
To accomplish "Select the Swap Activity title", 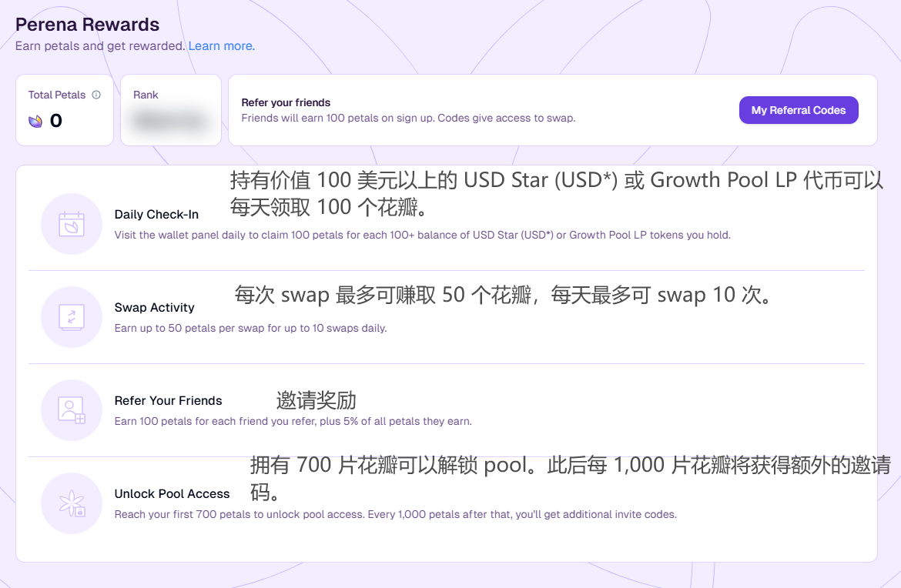I will point(155,308).
